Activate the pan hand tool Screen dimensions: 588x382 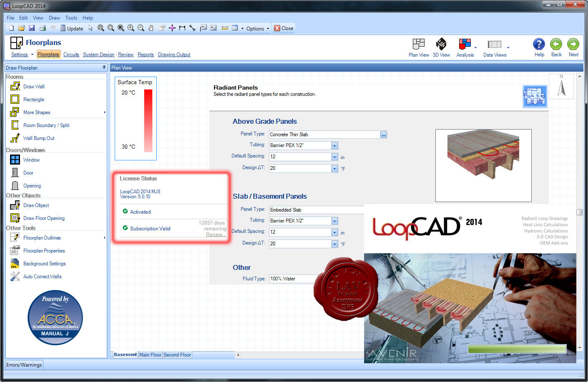tap(151, 28)
